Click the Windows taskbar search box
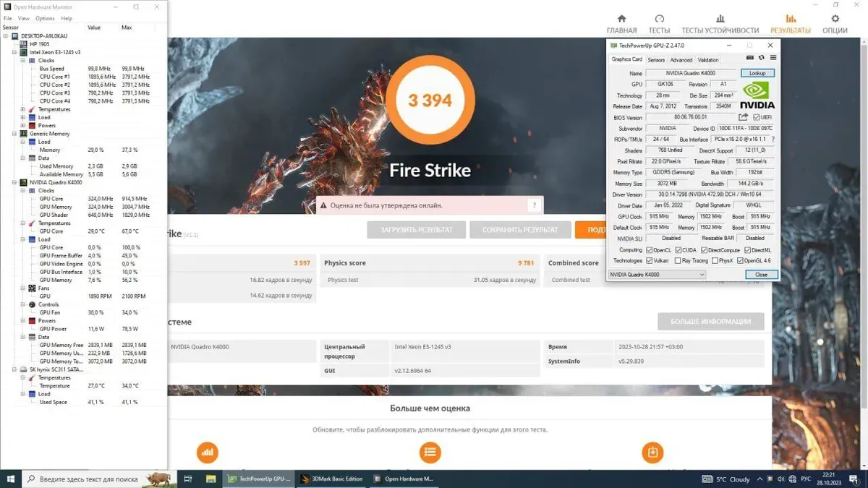868x488 pixels. pyautogui.click(x=87, y=479)
